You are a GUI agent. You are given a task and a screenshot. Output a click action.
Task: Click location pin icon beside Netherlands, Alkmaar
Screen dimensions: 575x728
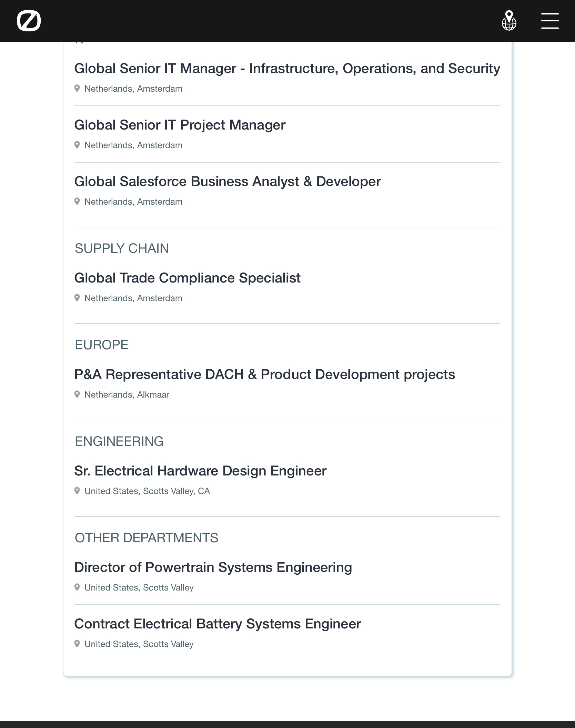tap(77, 394)
